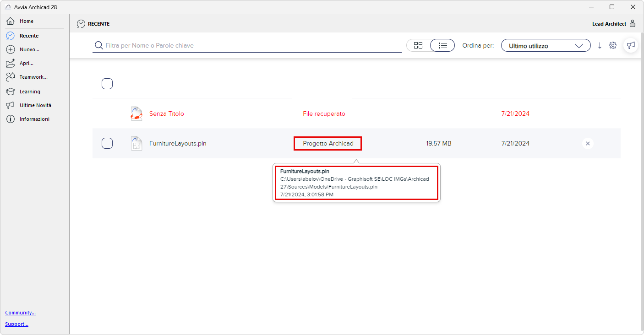Switch to list view

[442, 45]
